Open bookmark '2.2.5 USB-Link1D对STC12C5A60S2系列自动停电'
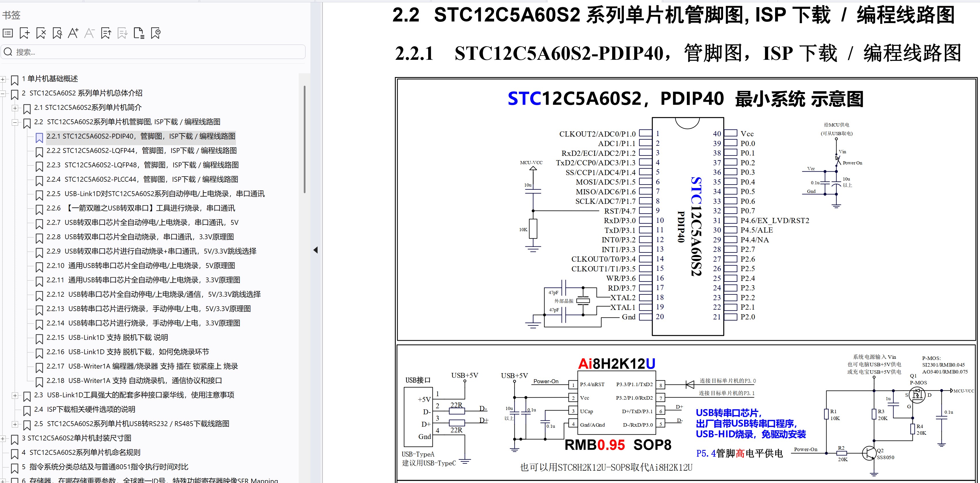Image resolution: width=980 pixels, height=483 pixels. click(155, 194)
